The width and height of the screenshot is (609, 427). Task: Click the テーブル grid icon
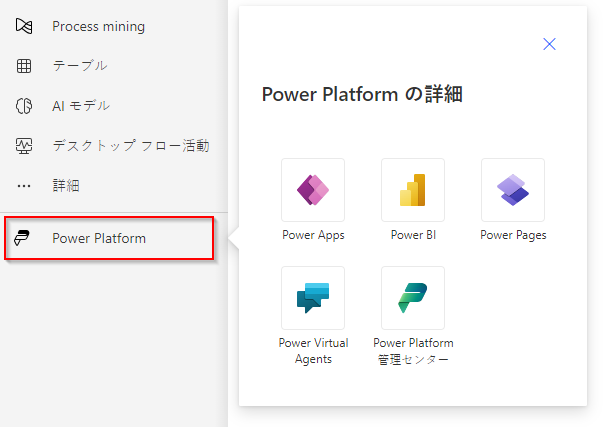pyautogui.click(x=24, y=66)
